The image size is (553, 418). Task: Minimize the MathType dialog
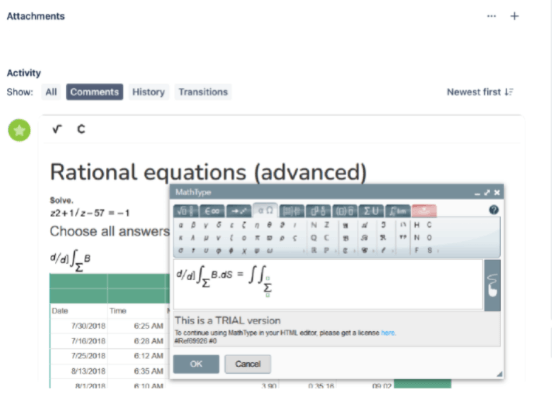477,193
